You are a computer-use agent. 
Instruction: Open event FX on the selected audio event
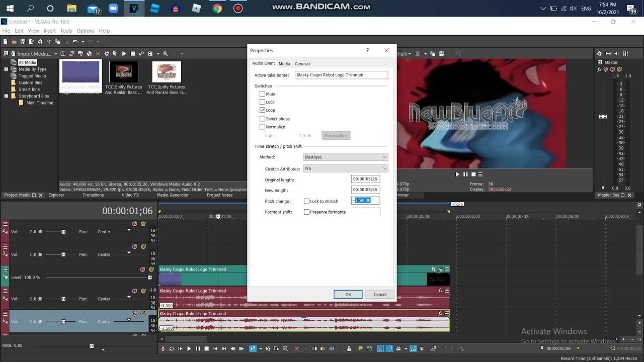(440, 313)
